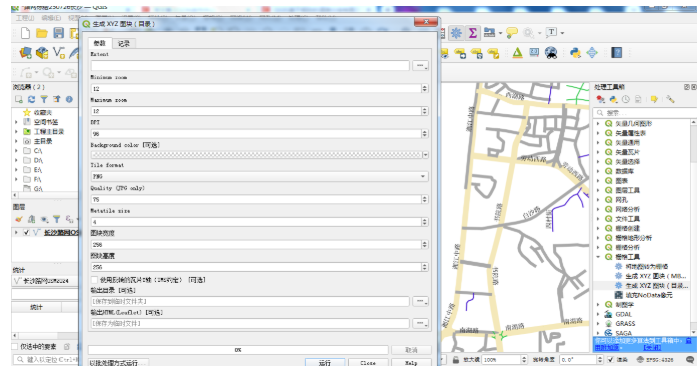Open statistical summary with the Sigma icon
The width and height of the screenshot is (699, 375).
click(473, 33)
